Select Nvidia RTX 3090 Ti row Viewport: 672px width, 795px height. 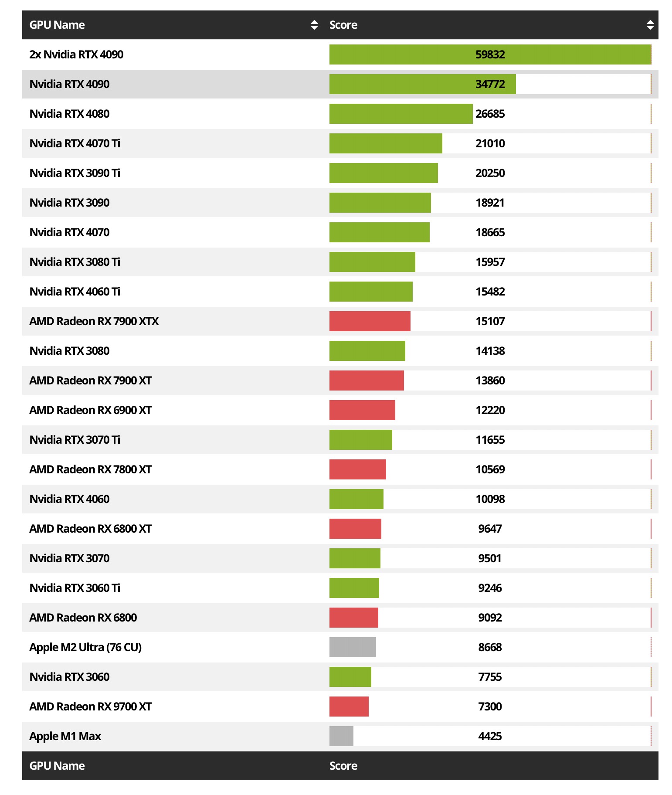point(75,173)
